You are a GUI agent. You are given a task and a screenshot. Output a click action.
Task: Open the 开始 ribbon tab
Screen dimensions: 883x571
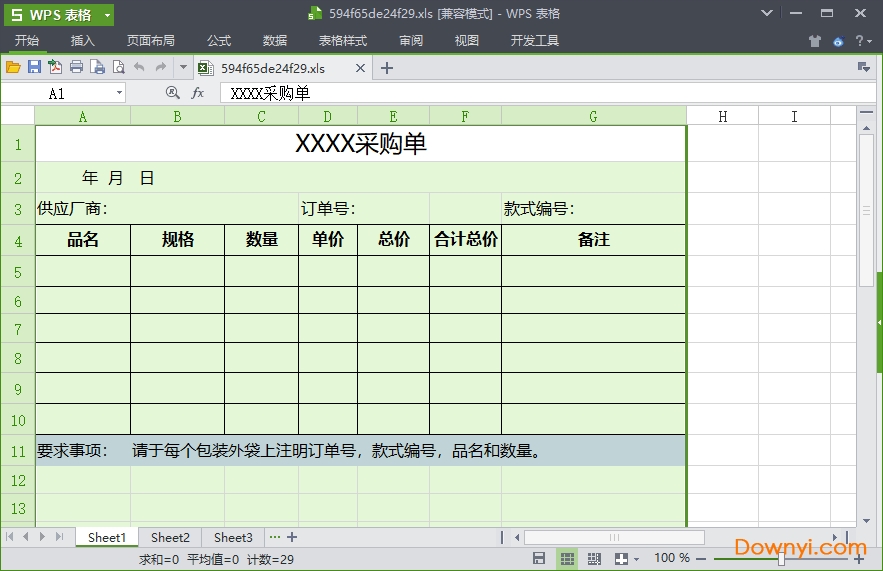[26, 41]
